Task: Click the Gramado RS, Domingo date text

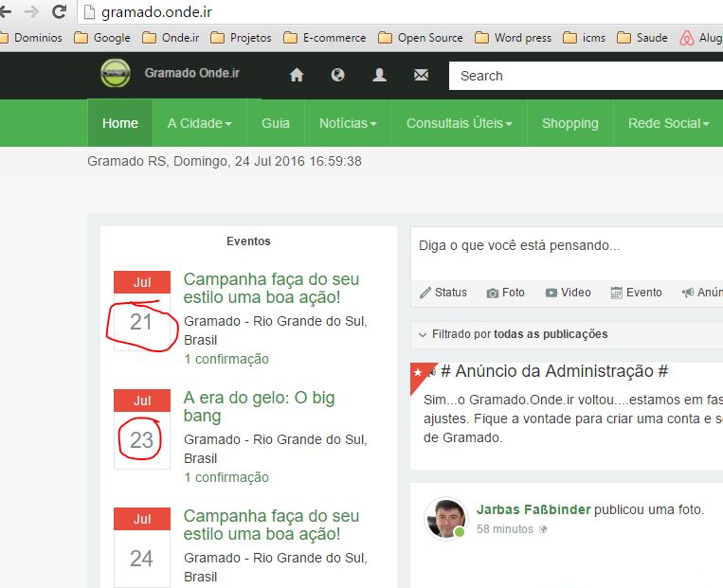Action: [225, 161]
